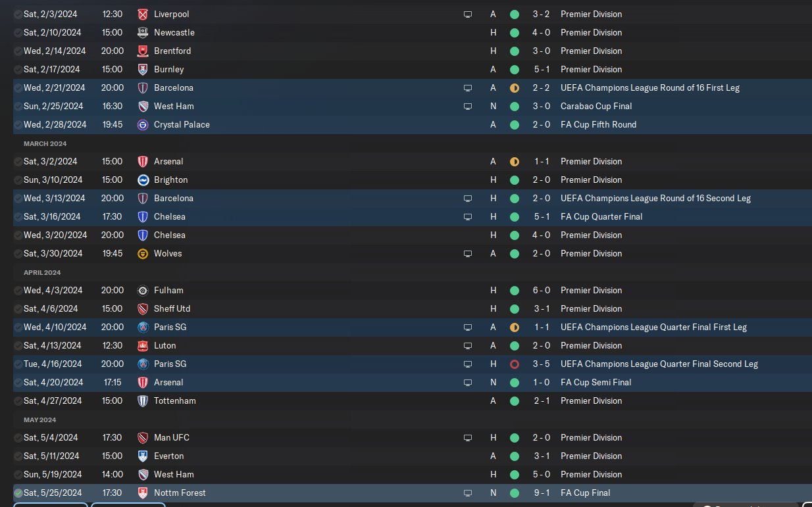The width and height of the screenshot is (812, 507).
Task: Select the Barcelona badge in the First Leg row
Action: (143, 87)
